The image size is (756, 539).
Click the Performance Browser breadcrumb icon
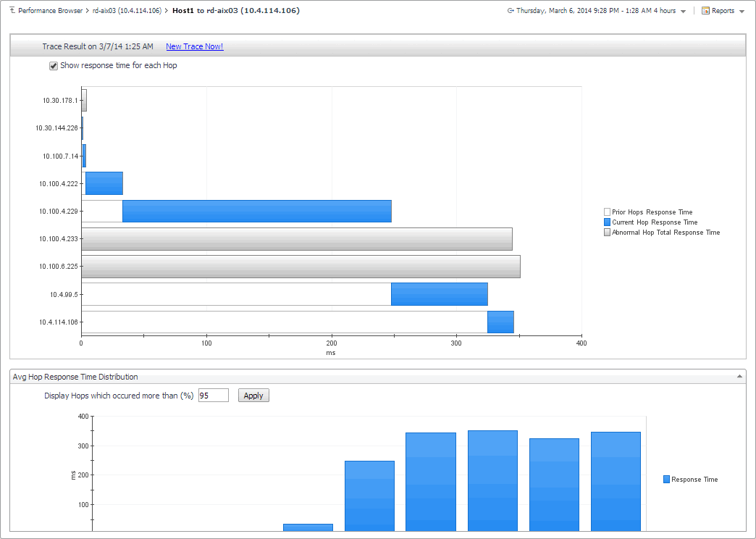(x=12, y=11)
